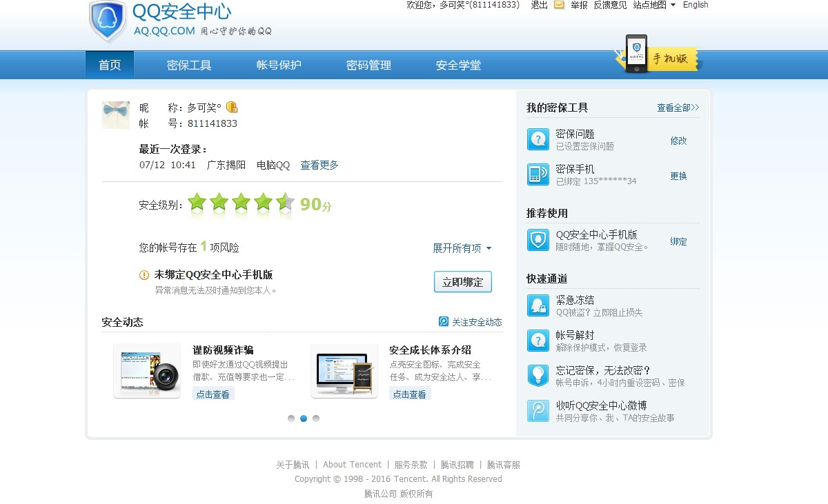Click 绑定 for QQ安全中心手机版
Image resolution: width=828 pixels, height=504 pixels.
click(x=678, y=241)
